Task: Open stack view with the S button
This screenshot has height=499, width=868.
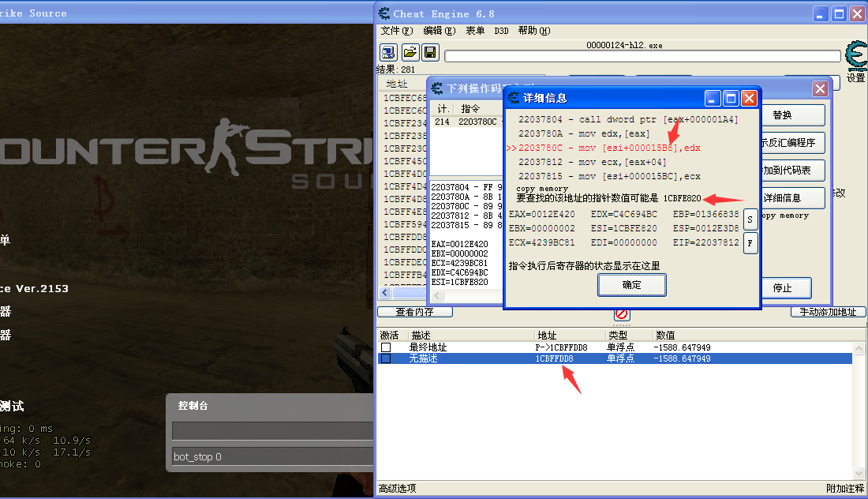Action: [750, 219]
